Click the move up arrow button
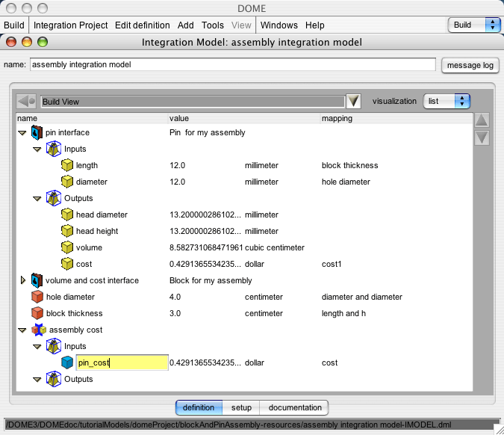This screenshot has width=504, height=435. pyautogui.click(x=482, y=120)
